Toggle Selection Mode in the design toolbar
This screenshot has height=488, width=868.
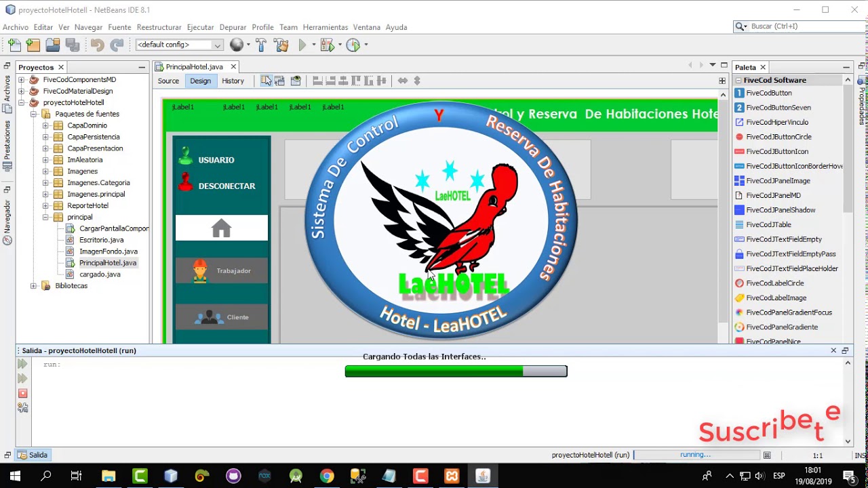coord(266,81)
